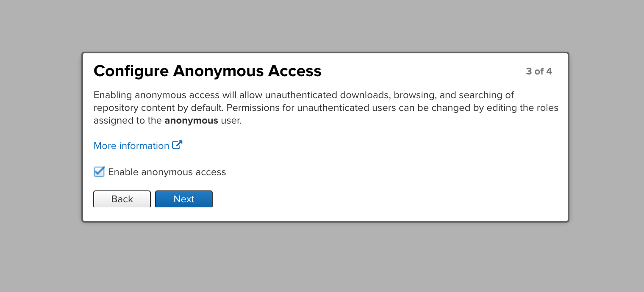
Task: Click the Enable anonymous access label text
Action: [x=167, y=172]
